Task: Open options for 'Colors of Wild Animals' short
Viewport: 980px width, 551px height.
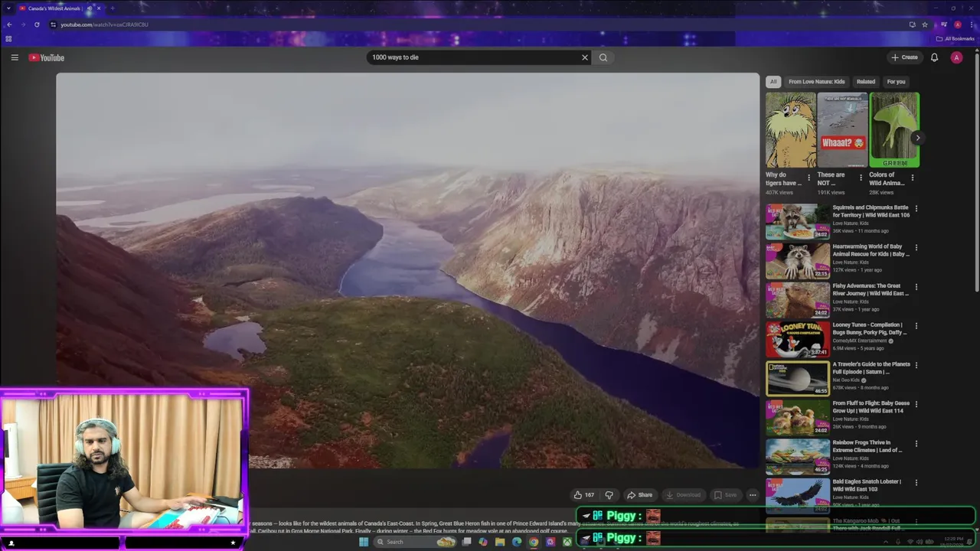Action: [x=912, y=178]
